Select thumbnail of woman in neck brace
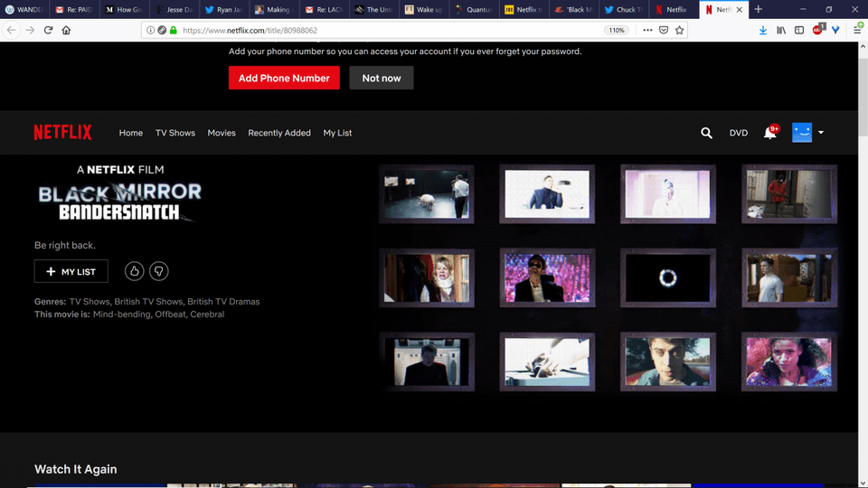The image size is (868, 488). click(x=426, y=277)
